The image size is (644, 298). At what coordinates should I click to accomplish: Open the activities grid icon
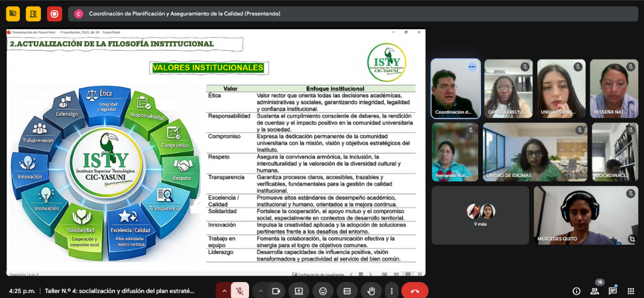[631, 291]
